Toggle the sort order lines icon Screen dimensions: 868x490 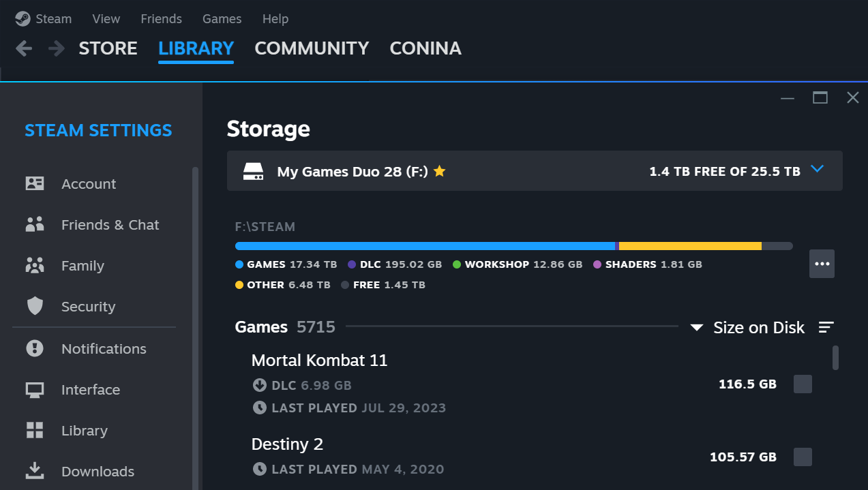pyautogui.click(x=826, y=328)
